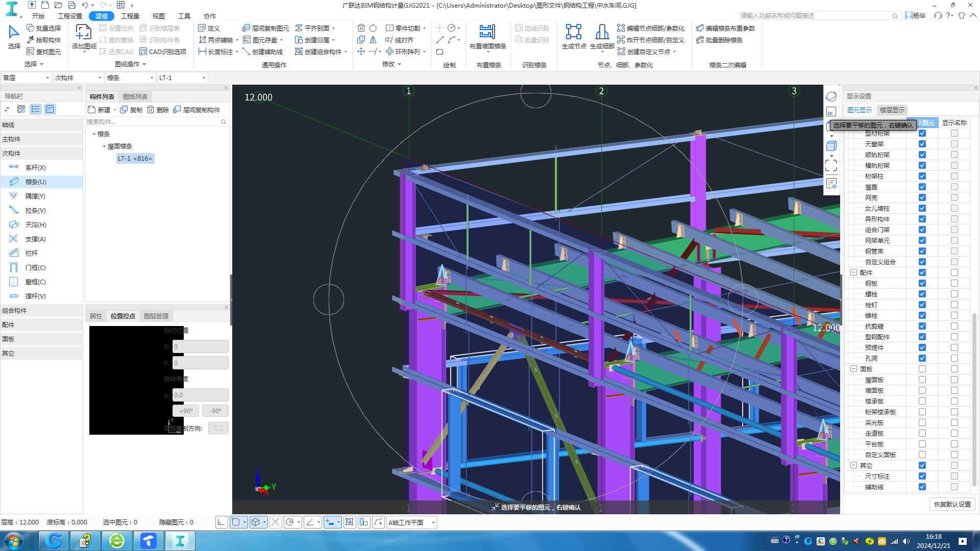Image resolution: width=980 pixels, height=551 pixels.
Task: Select 天沟(H) in navigation list
Action: [41, 224]
